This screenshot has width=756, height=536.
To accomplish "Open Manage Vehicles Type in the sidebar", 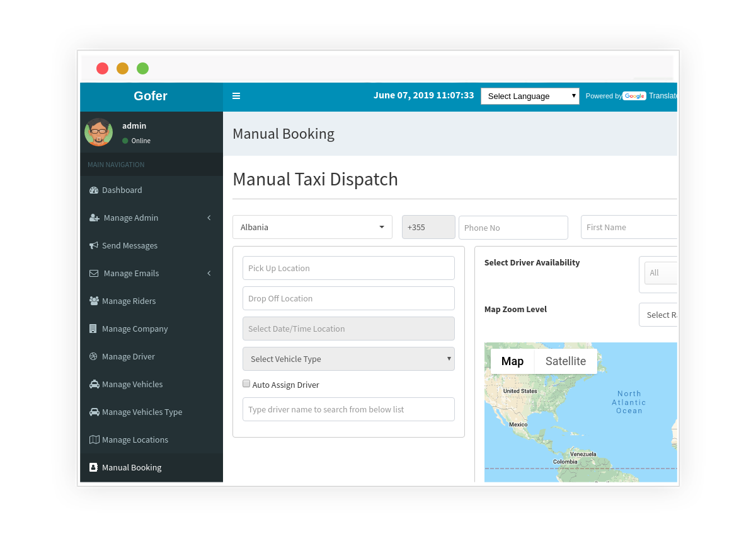I will tap(151, 412).
